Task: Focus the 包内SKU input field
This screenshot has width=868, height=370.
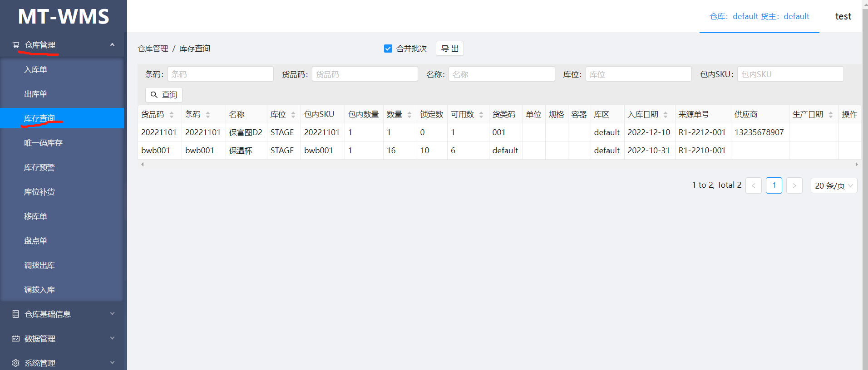Action: point(790,74)
